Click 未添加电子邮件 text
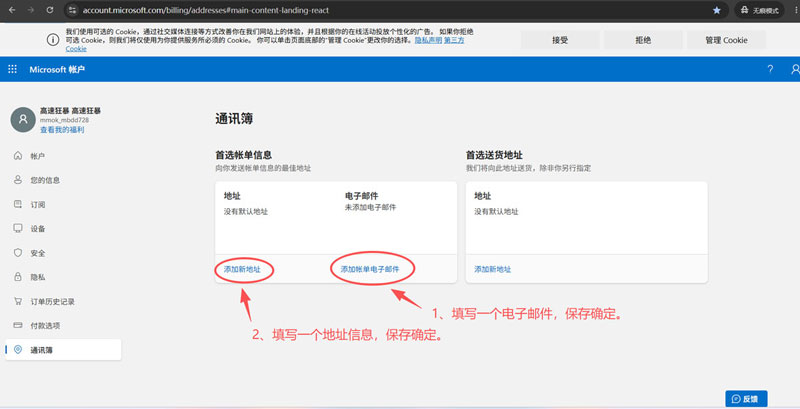This screenshot has height=409, width=800. 370,207
